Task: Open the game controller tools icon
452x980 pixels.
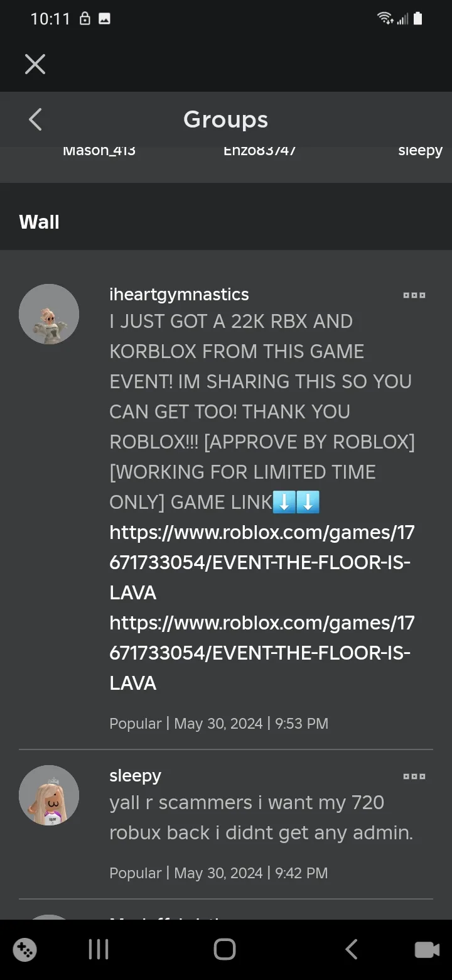Action: point(24,949)
